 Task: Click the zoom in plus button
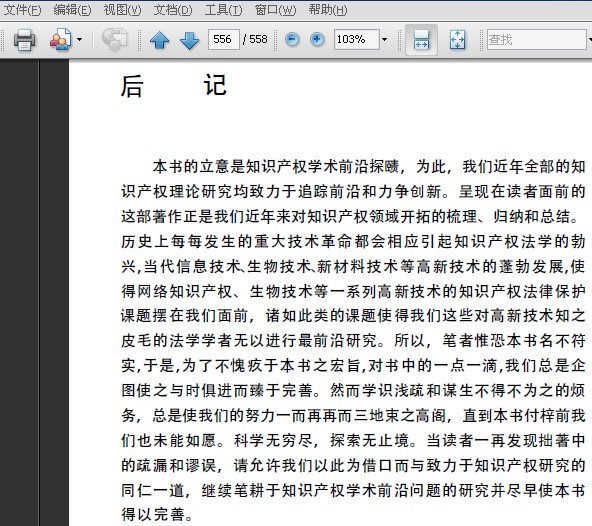(x=317, y=39)
